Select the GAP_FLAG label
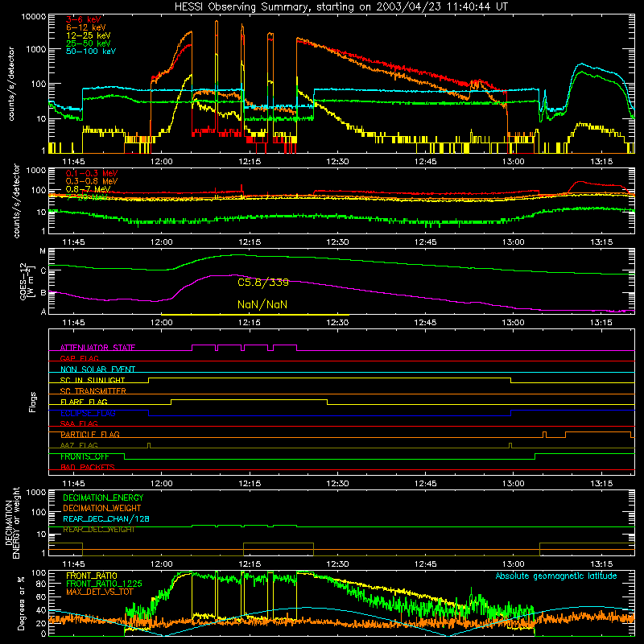 [79, 358]
